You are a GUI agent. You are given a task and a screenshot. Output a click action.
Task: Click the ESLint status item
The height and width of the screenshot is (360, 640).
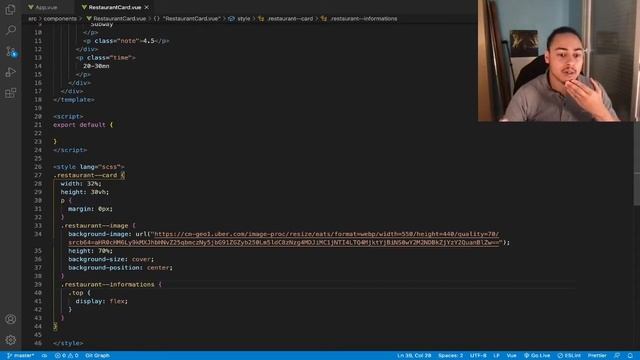tap(569, 356)
